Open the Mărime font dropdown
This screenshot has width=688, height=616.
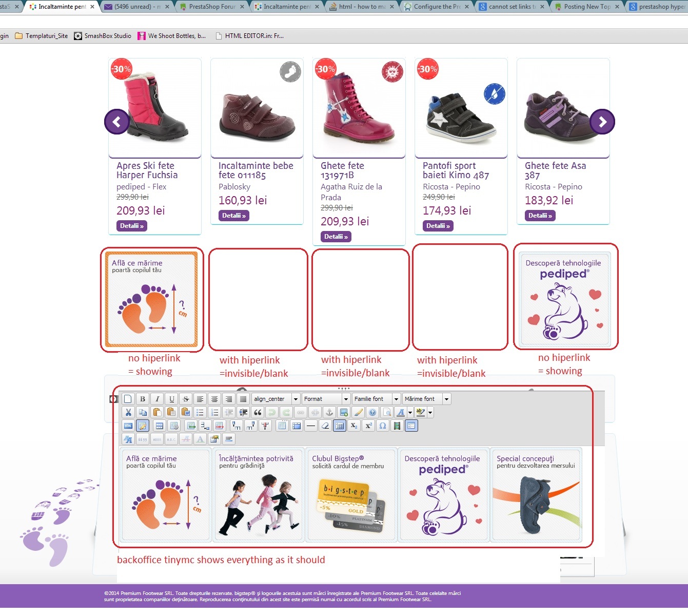point(426,399)
